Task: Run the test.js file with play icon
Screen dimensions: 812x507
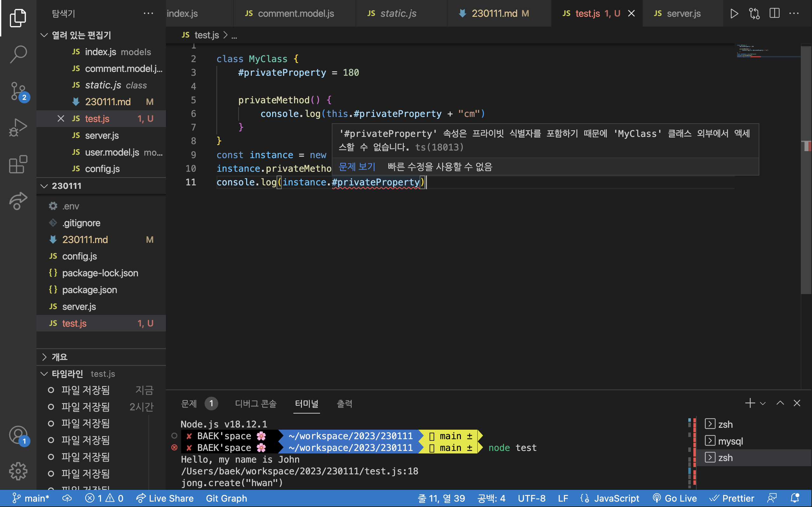Action: (x=734, y=13)
